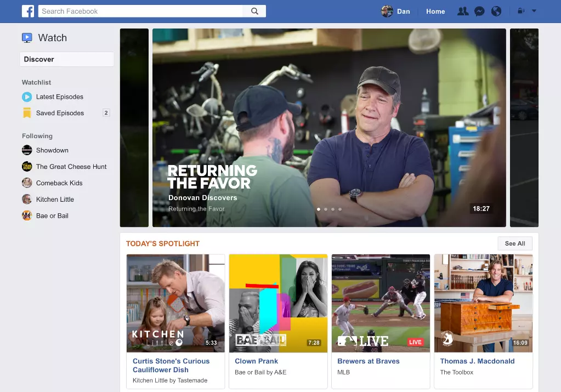Open Dan's profile name link

point(403,12)
